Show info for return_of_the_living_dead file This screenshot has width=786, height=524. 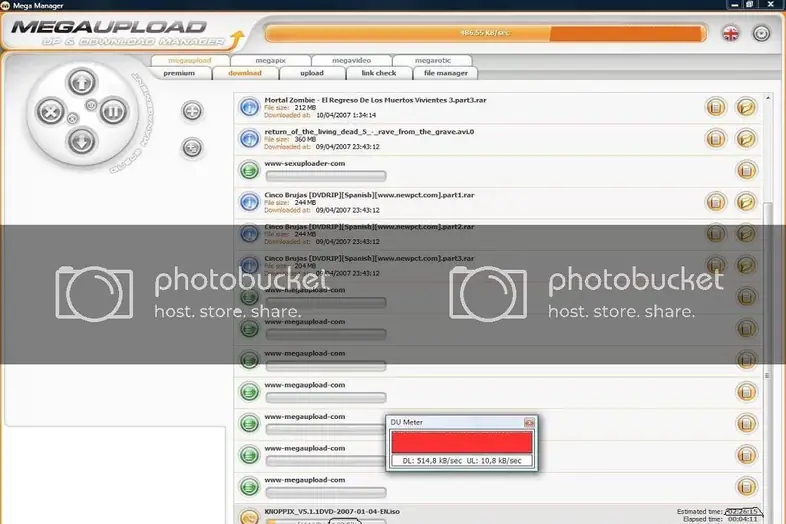(x=249, y=139)
